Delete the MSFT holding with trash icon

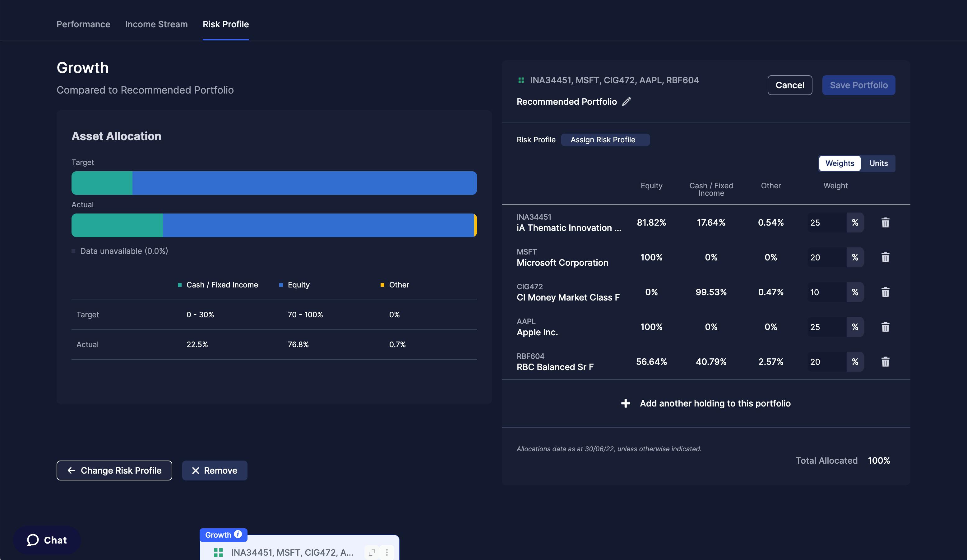pyautogui.click(x=885, y=257)
